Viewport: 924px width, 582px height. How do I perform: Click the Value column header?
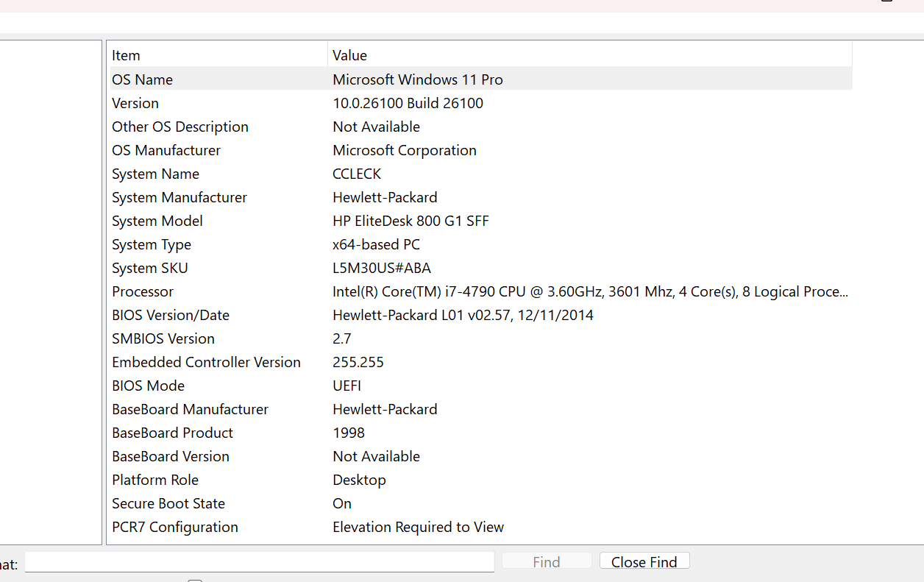coord(589,55)
